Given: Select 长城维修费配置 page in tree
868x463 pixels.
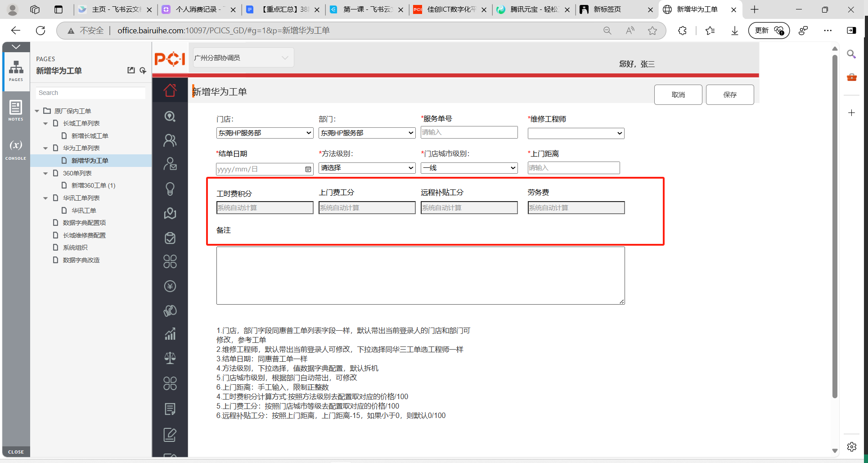Looking at the screenshot, I should [x=84, y=235].
